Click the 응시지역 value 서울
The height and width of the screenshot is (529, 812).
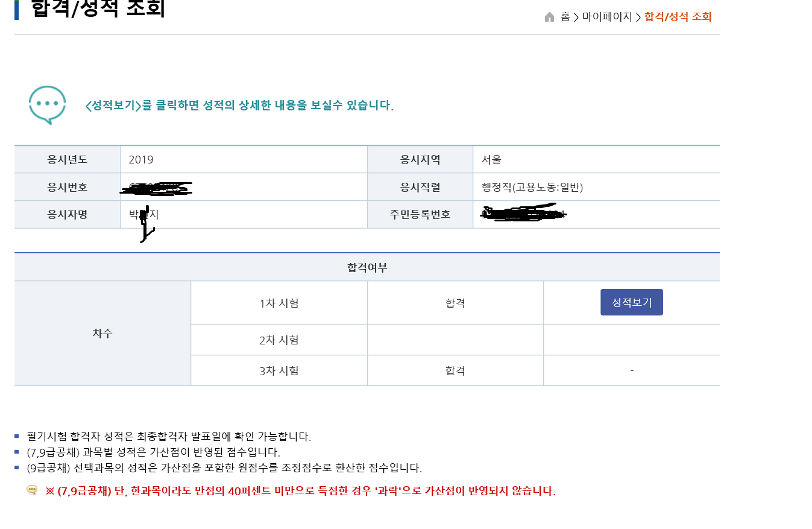pyautogui.click(x=491, y=160)
